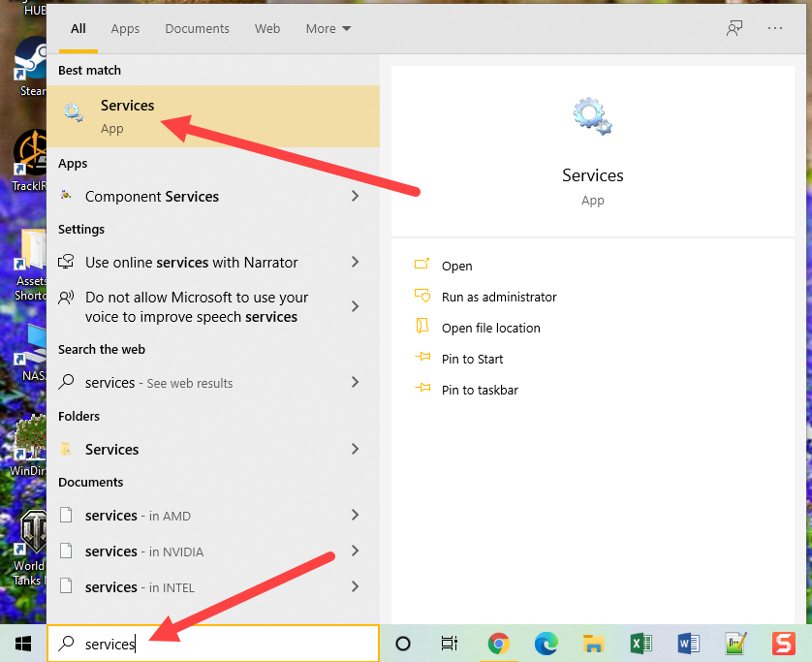
Task: Launch Google Chrome from the taskbar
Action: point(499,644)
